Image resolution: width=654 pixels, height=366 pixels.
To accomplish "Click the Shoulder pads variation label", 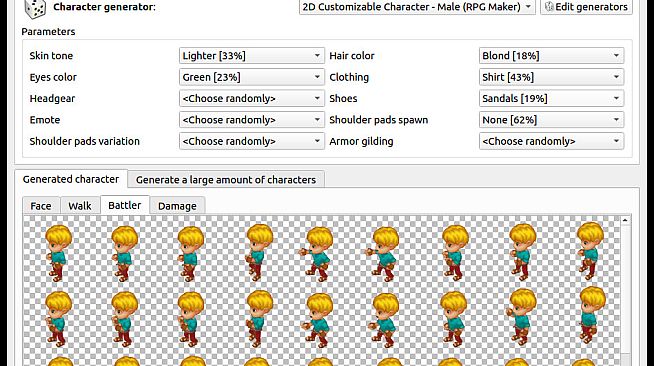I will [x=85, y=141].
